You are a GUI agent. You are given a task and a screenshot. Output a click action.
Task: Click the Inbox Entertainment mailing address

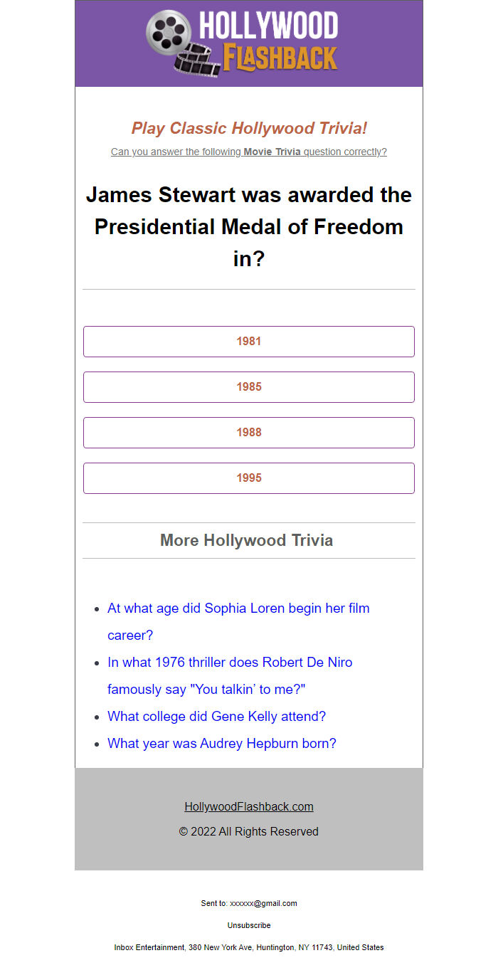(x=249, y=947)
